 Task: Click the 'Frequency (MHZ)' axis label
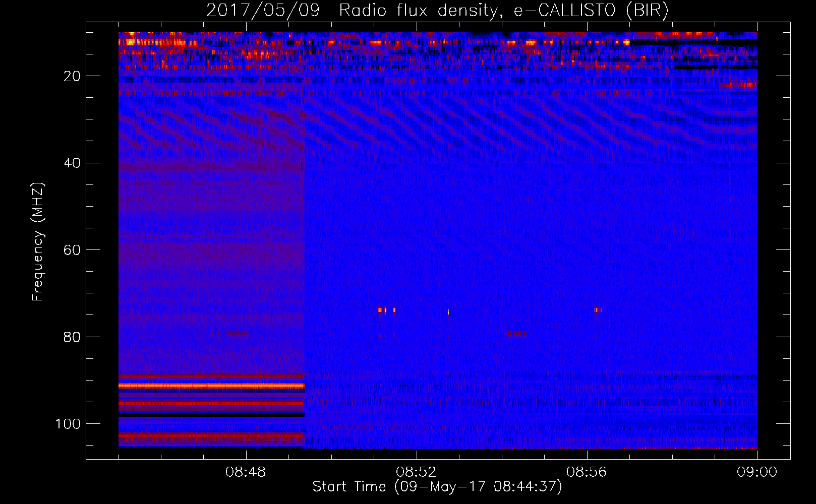[x=38, y=242]
